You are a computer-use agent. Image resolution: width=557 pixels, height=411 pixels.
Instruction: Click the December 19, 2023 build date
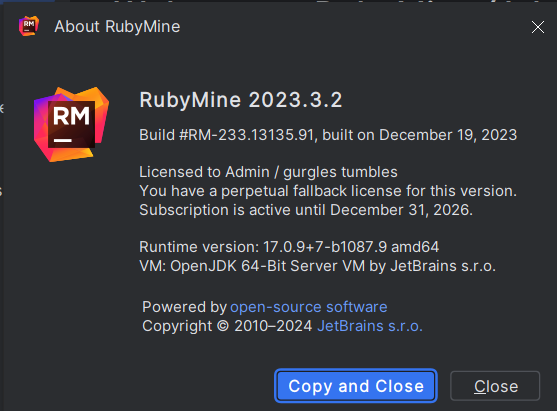(x=448, y=135)
